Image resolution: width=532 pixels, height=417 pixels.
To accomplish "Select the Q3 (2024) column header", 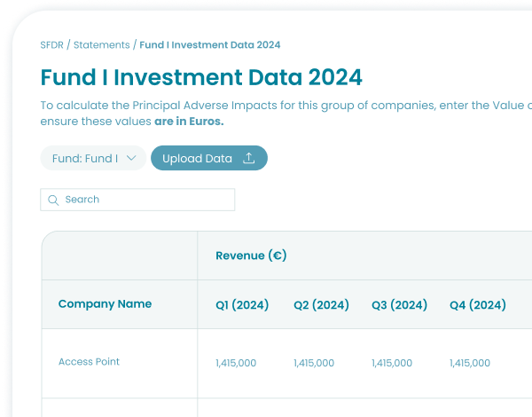I will 399,304.
